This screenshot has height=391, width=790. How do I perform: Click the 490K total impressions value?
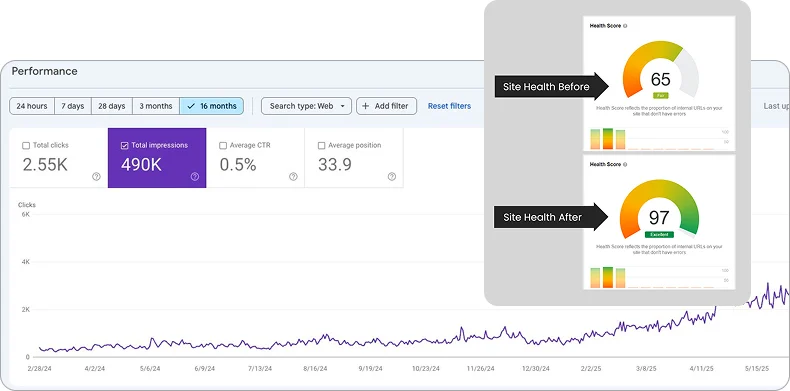coord(141,165)
